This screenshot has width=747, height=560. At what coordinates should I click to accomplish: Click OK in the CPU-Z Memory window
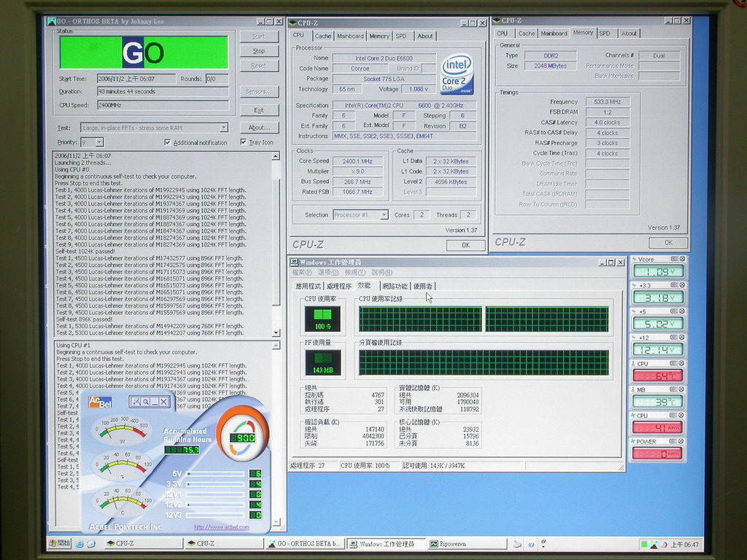[x=668, y=243]
